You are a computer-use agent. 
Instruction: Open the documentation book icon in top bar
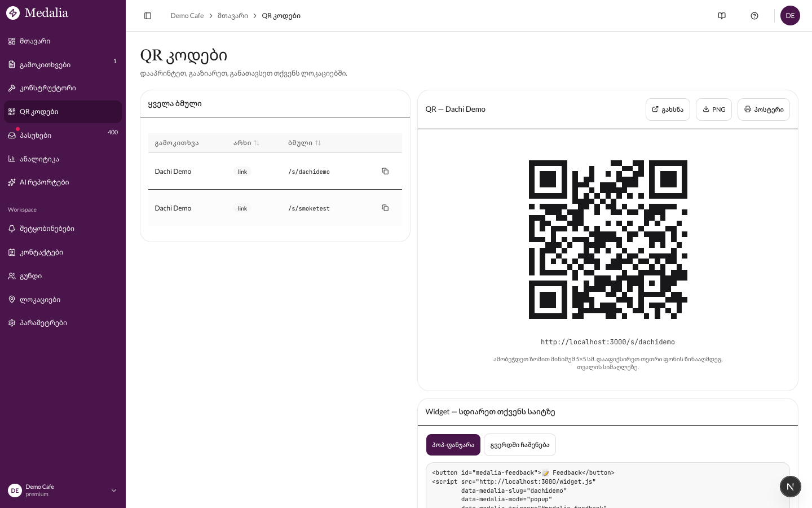tap(722, 16)
